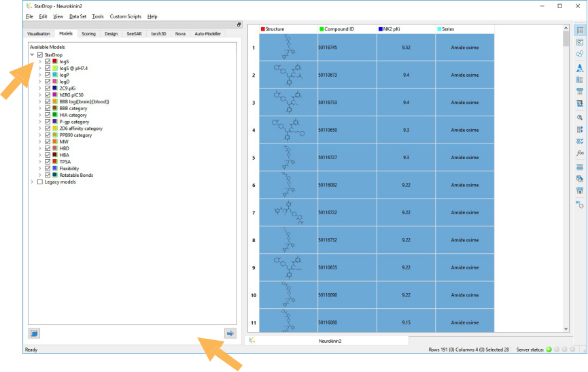Enable the Legacy models checkbox
The image size is (588, 372).
pos(40,182)
